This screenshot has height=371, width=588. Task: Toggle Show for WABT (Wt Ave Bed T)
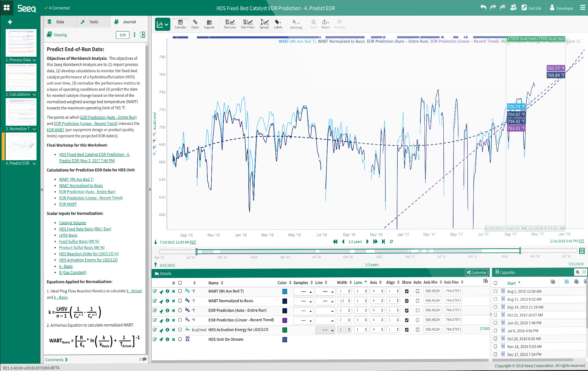407,291
